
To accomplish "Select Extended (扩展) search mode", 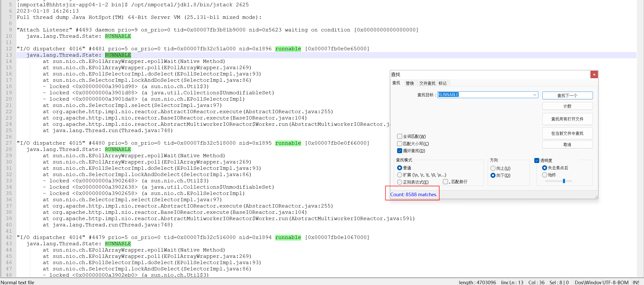I will 399,175.
